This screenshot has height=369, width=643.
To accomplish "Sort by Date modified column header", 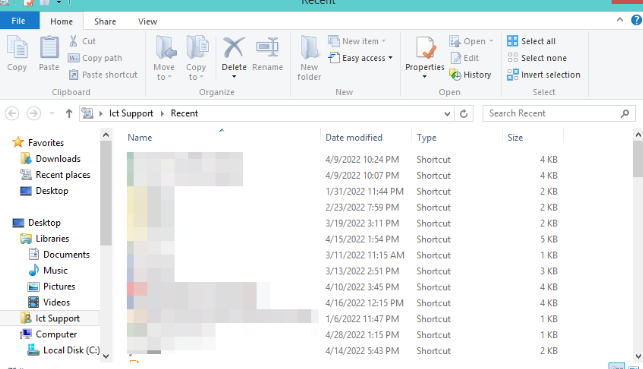I will [353, 138].
